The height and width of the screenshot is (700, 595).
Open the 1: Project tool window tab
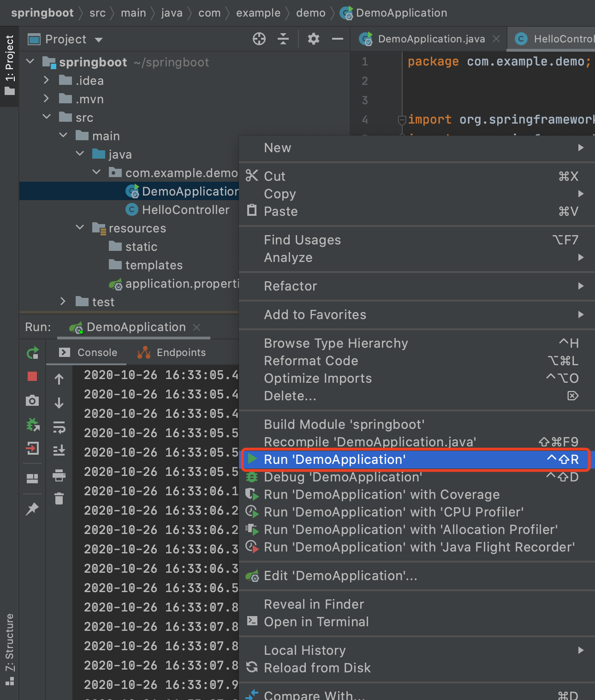[x=9, y=65]
